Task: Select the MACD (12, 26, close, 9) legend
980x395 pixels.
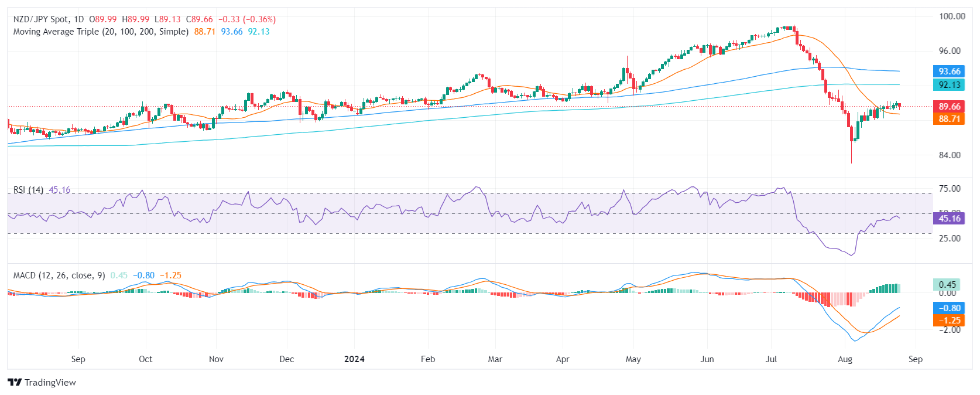Action: point(59,275)
